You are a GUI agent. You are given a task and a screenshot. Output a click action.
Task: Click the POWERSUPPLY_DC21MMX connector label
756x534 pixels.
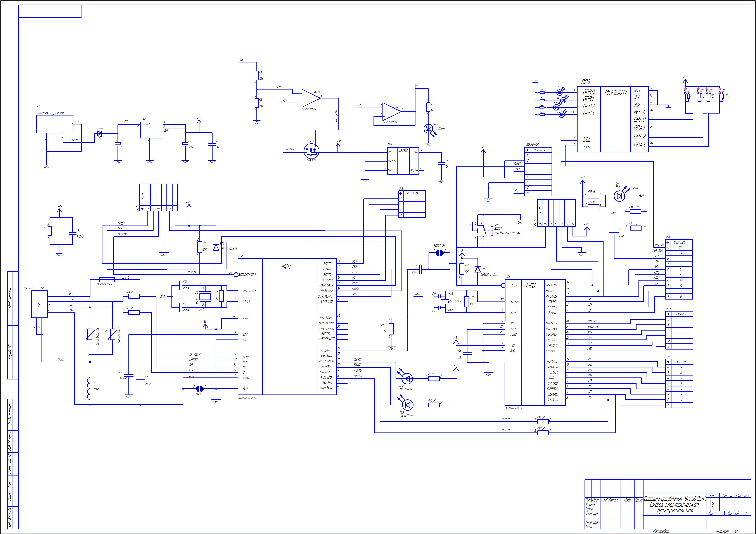coord(50,113)
